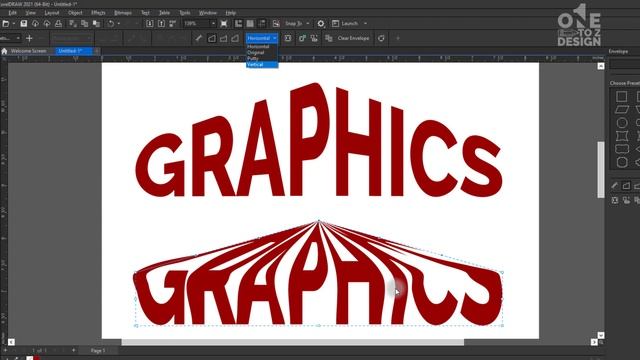Click the scroll up arrow on canvas
This screenshot has height=360, width=640.
[601, 66]
